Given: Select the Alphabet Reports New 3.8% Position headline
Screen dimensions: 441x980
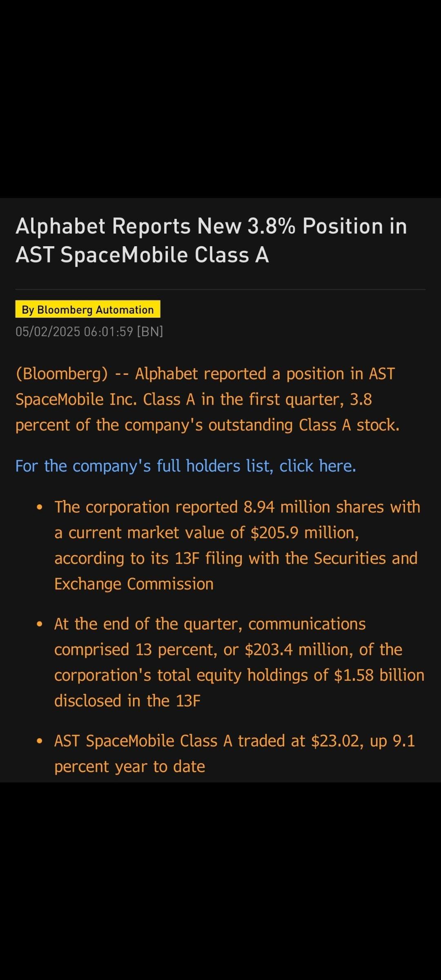Looking at the screenshot, I should (x=212, y=241).
